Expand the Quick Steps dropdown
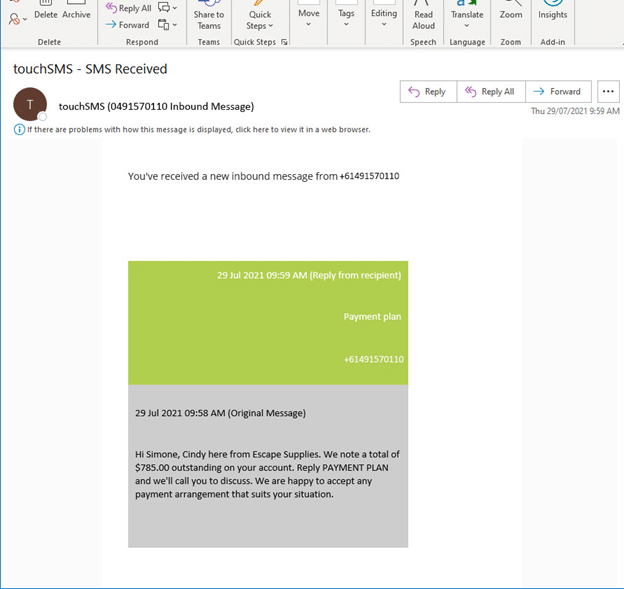 click(259, 20)
